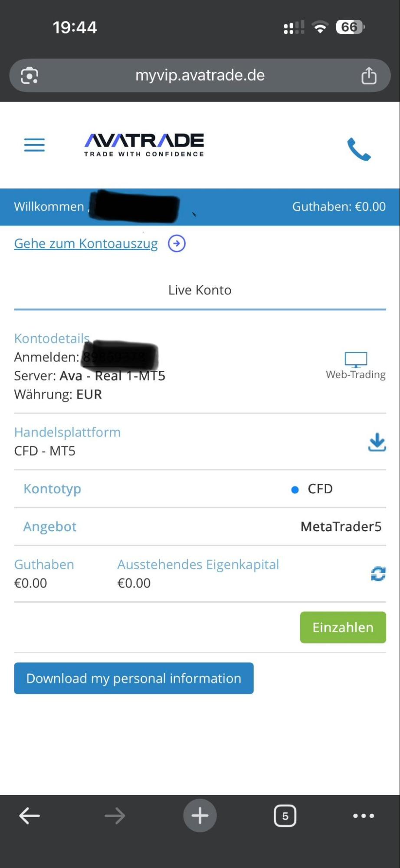Tap the MetaTrader5 Angebot value
The height and width of the screenshot is (868, 400).
(341, 527)
